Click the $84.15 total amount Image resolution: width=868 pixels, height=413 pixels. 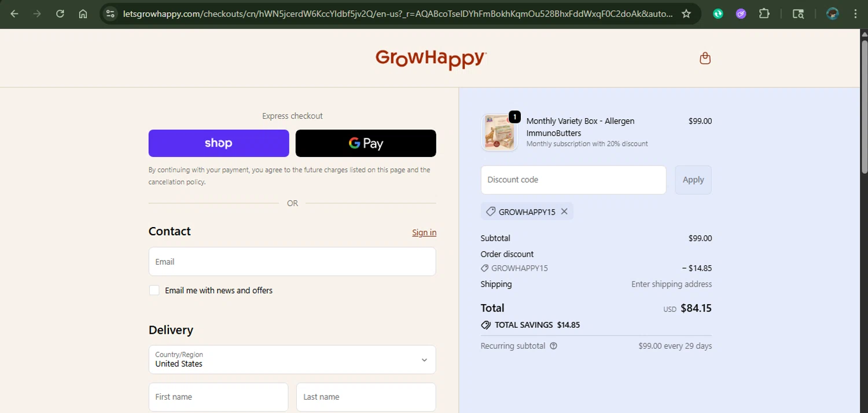tap(696, 308)
